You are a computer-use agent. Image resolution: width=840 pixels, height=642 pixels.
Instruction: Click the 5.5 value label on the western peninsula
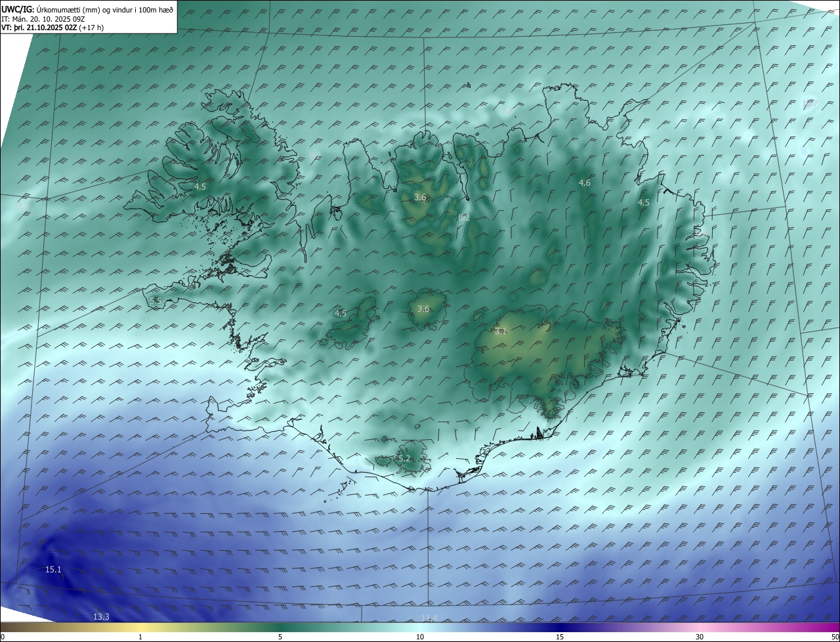pos(156,301)
